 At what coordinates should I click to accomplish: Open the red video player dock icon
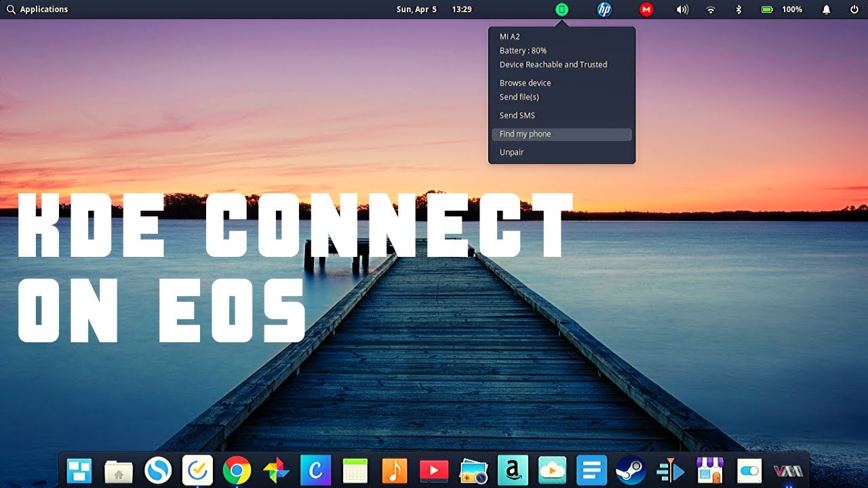[x=434, y=470]
